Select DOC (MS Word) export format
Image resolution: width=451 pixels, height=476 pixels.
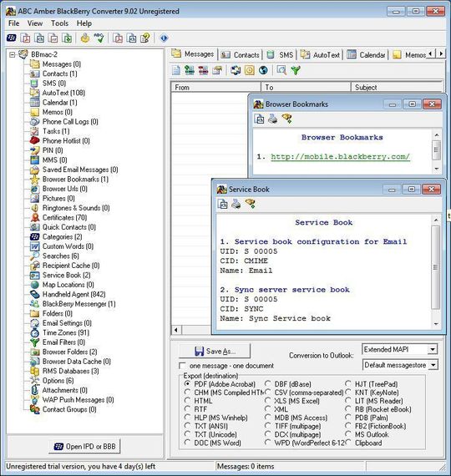pos(187,443)
